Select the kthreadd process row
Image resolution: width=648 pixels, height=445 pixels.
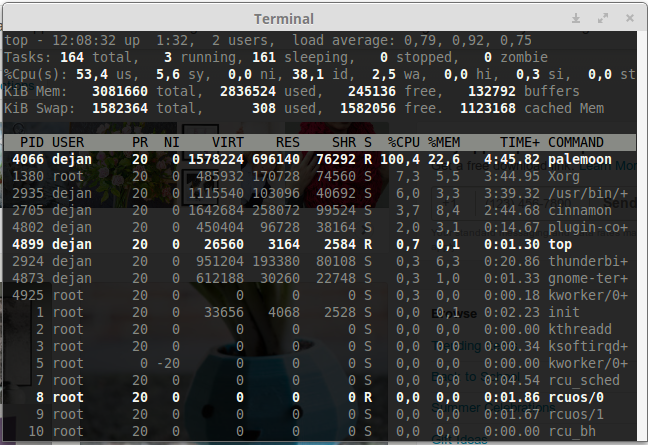tap(319, 329)
